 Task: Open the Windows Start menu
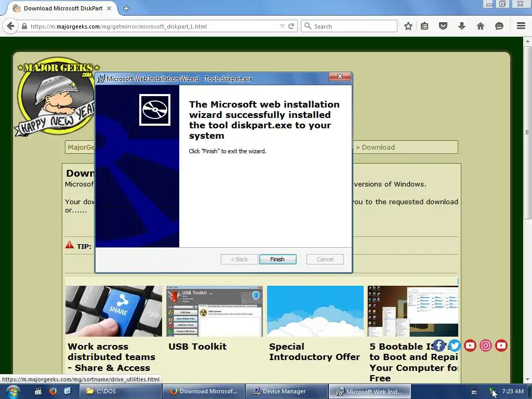pyautogui.click(x=12, y=392)
